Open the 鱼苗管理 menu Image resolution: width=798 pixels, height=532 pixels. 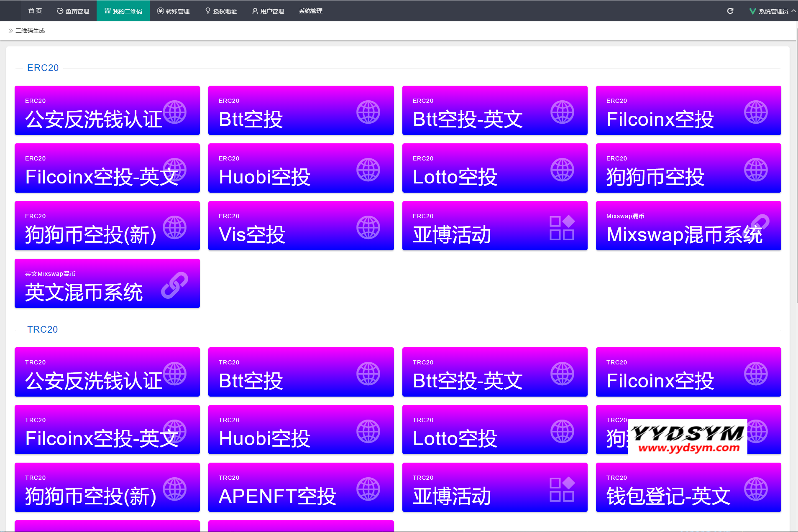(x=73, y=11)
